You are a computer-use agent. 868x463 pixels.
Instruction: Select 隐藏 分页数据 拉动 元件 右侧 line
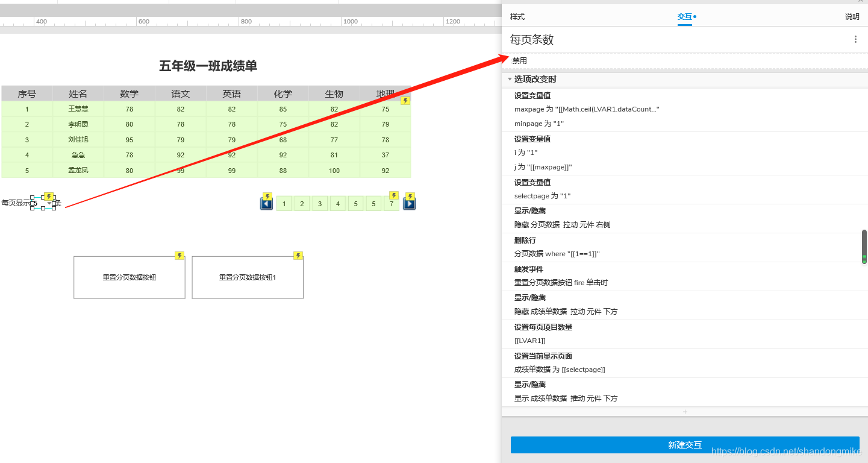(x=563, y=225)
